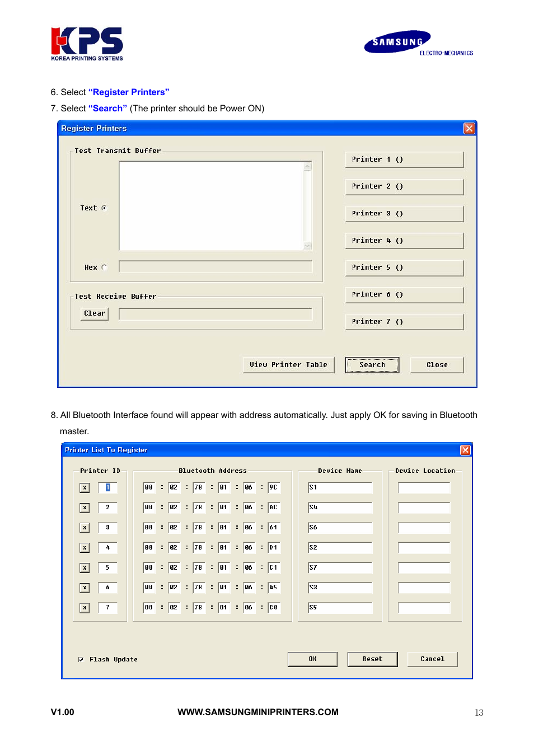The image size is (534, 756).
Task: Click the Printer ID field containing 1
Action: point(107,487)
